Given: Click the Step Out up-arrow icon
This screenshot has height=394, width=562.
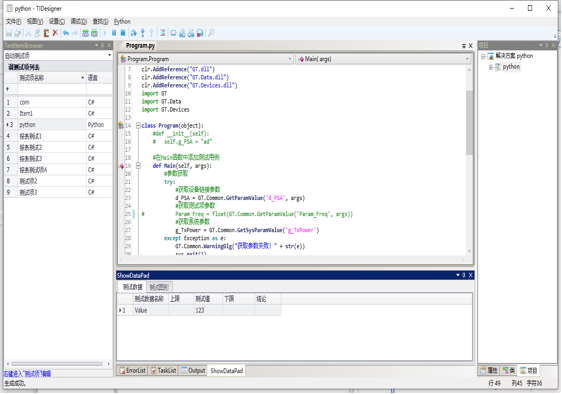Looking at the screenshot, I should coord(152,33).
